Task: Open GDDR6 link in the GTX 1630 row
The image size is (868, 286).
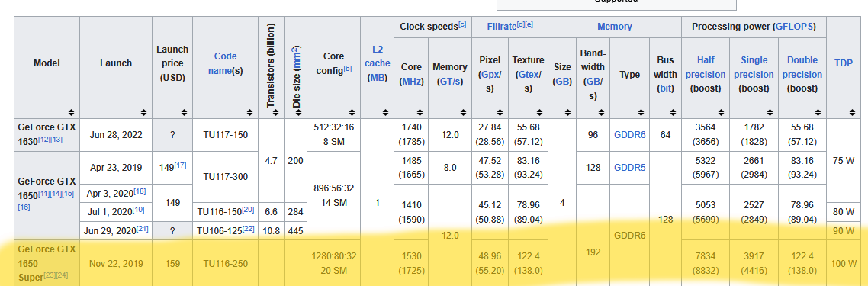Action: click(x=629, y=134)
